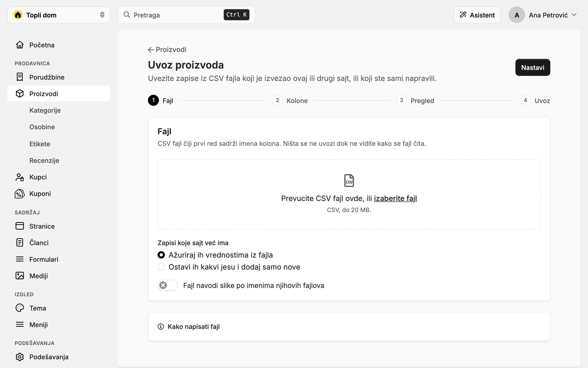
Task: Click the Proizvodi box icon
Action: coord(20,94)
